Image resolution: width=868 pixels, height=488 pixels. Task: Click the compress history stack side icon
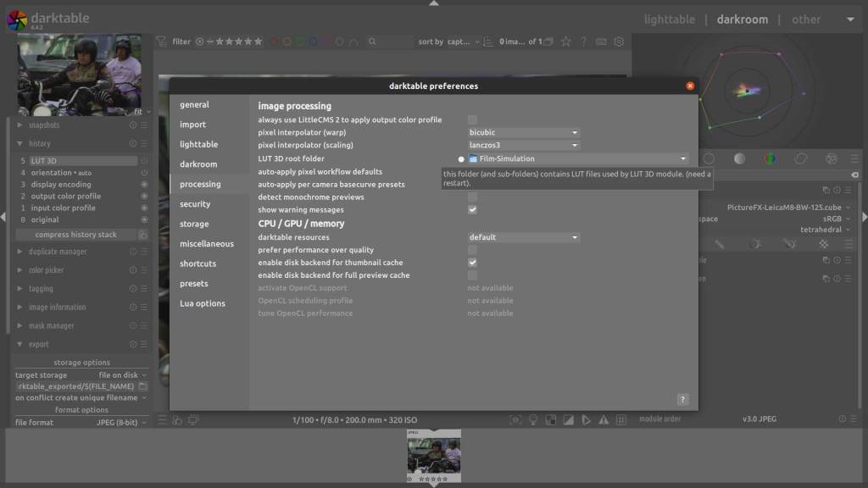[142, 235]
